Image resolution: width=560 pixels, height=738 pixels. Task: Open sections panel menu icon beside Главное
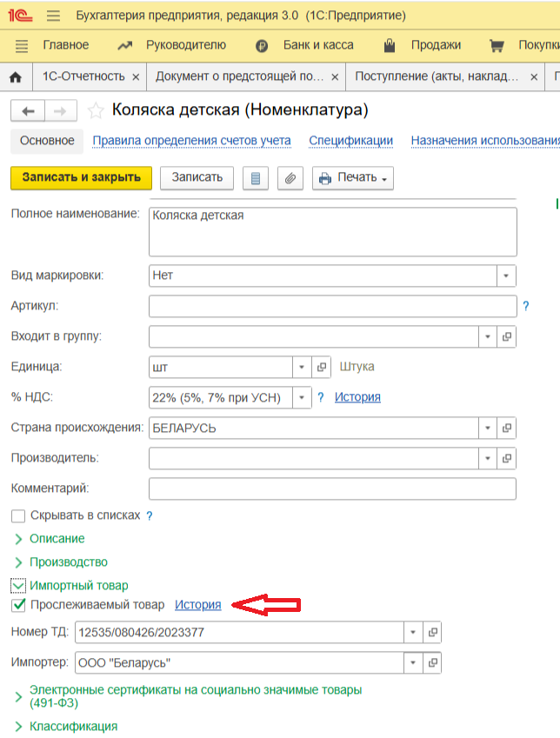click(x=22, y=46)
